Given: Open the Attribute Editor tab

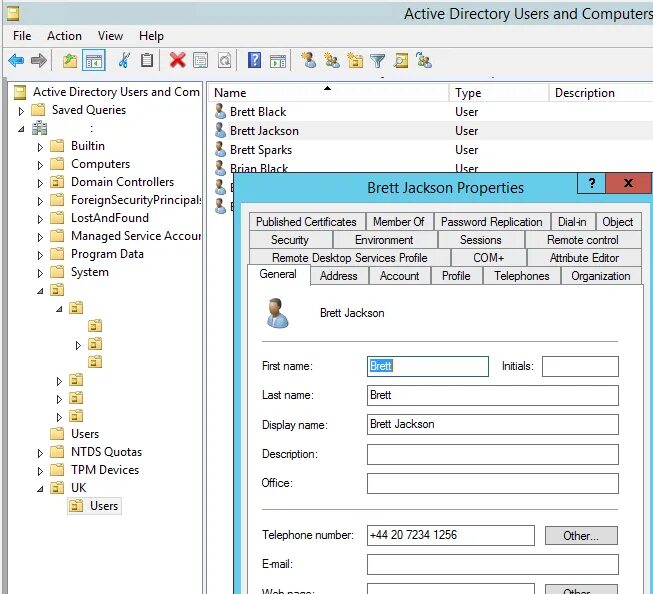Looking at the screenshot, I should (584, 258).
